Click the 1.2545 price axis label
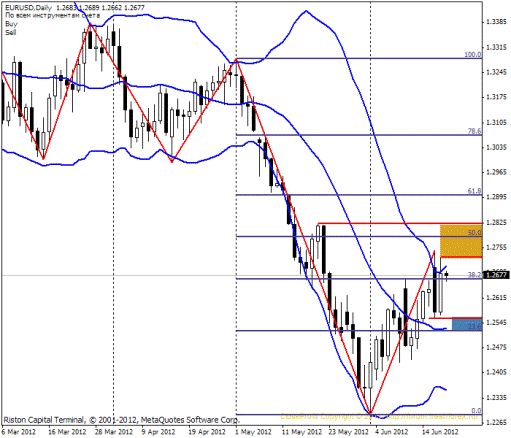511x438 pixels. (496, 323)
